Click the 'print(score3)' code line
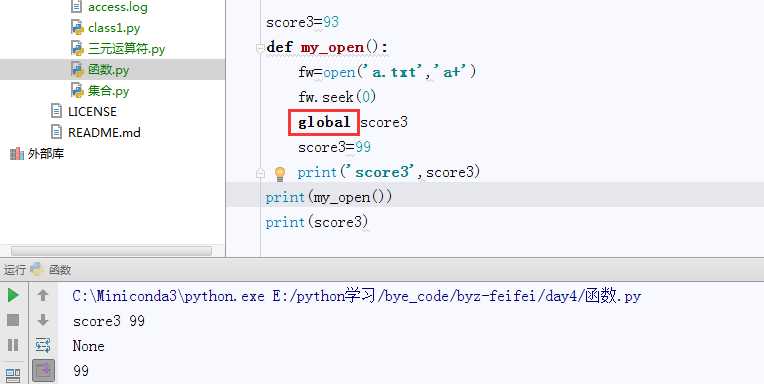The width and height of the screenshot is (764, 384). pos(317,222)
